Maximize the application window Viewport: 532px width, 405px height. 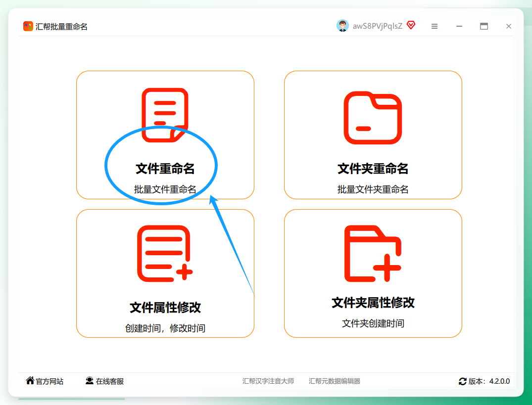click(484, 26)
